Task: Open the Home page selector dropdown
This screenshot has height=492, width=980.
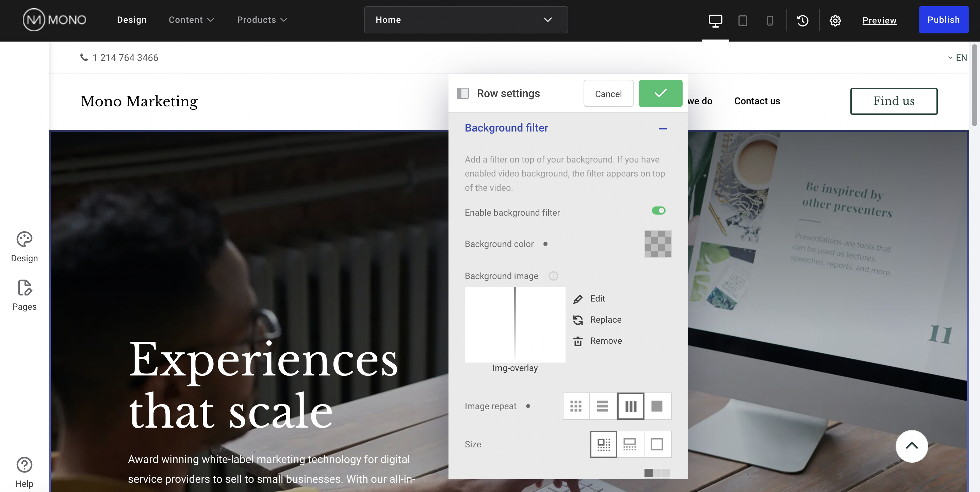Action: coord(465,20)
